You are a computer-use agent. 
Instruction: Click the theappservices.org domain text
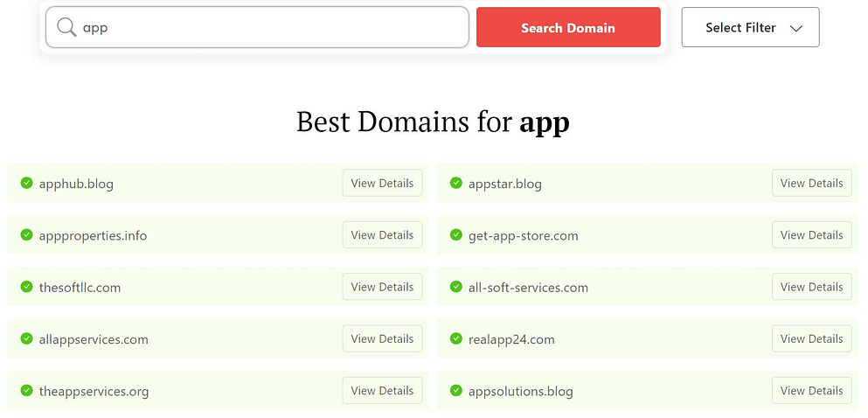94,392
